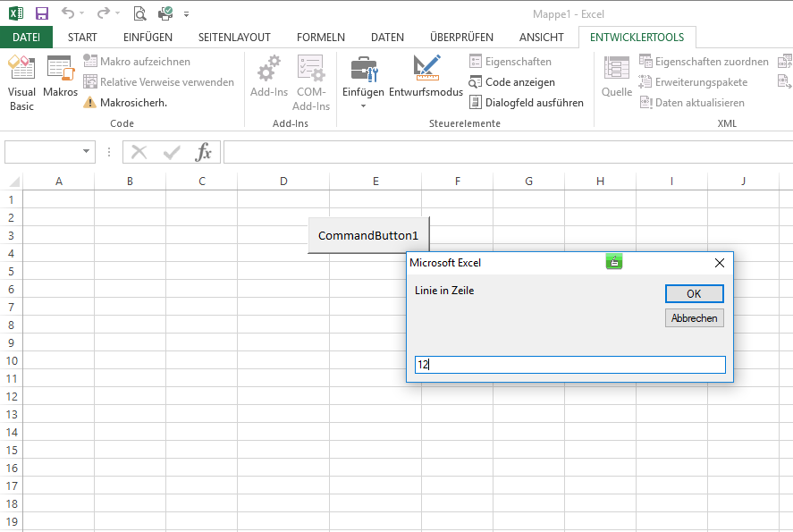Click the CommandButton1 button on the sheet
The height and width of the screenshot is (532, 793).
[368, 235]
